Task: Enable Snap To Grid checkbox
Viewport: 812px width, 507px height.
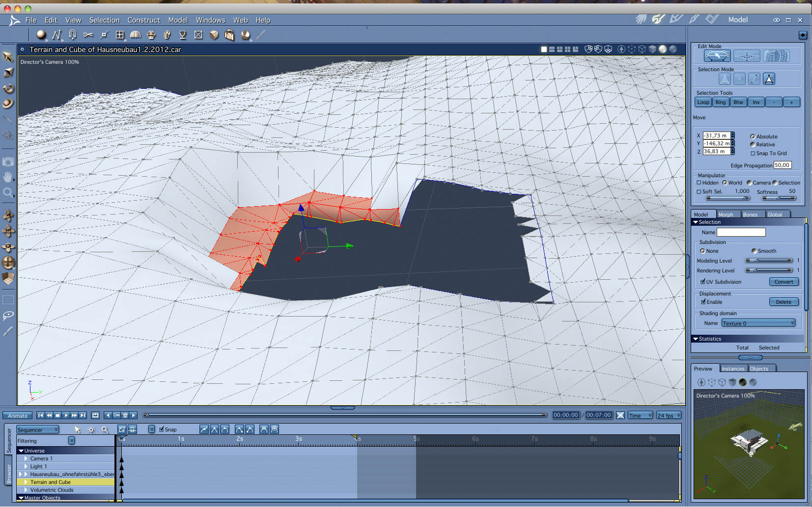Action: coord(753,153)
